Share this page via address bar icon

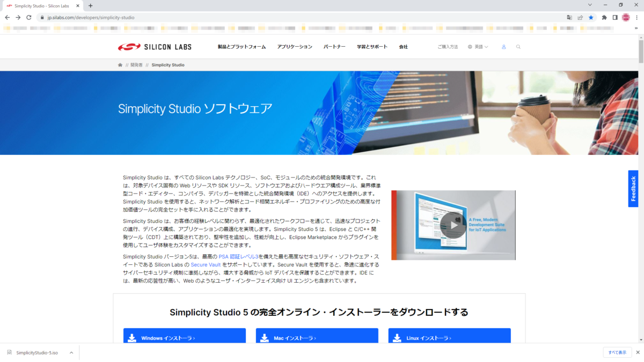[x=580, y=17]
